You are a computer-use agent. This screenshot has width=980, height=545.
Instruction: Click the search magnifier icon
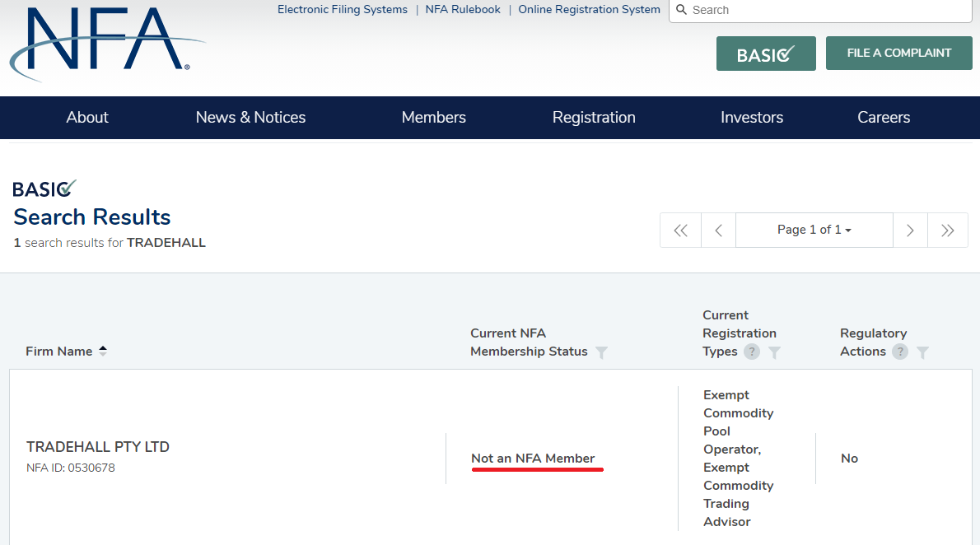tap(681, 10)
